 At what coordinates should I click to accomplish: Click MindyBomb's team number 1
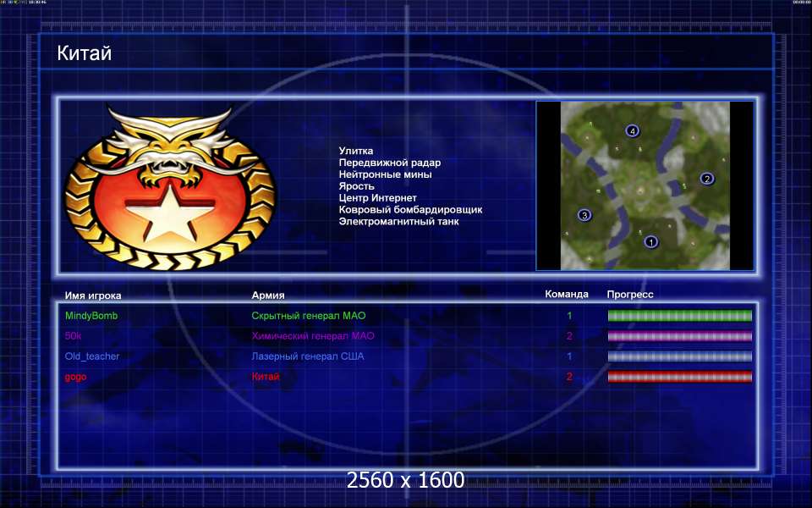click(x=569, y=316)
